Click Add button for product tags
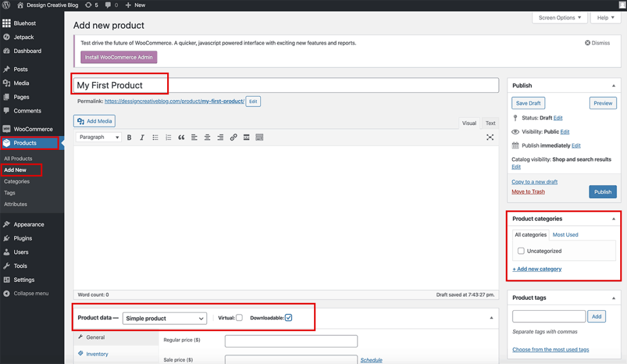The width and height of the screenshot is (627, 364). [x=596, y=316]
